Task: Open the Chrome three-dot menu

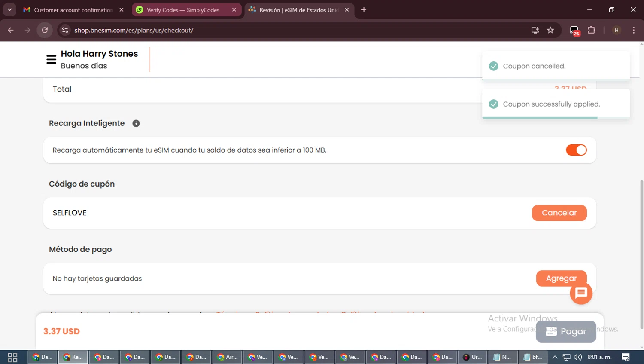Action: click(634, 30)
